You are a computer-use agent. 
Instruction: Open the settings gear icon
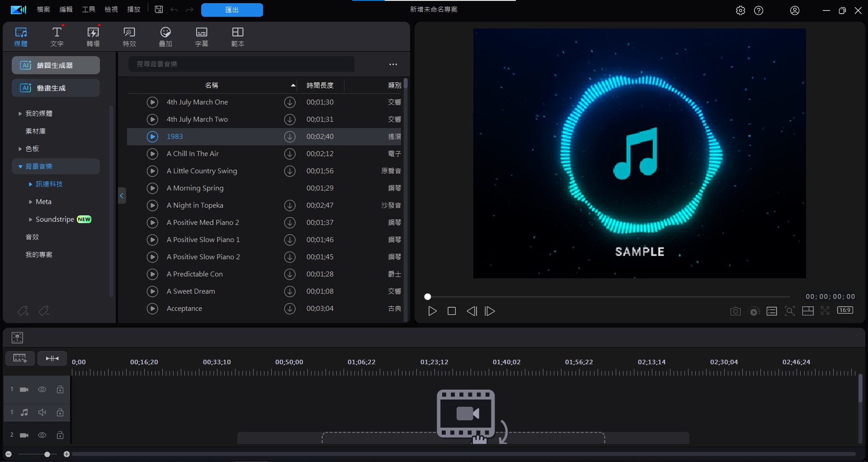click(x=740, y=10)
